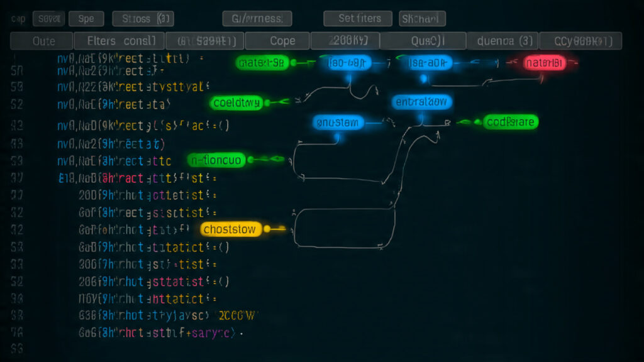Image resolution: width=644 pixels, height=362 pixels.
Task: Switch to the Cope tab
Action: (x=277, y=40)
